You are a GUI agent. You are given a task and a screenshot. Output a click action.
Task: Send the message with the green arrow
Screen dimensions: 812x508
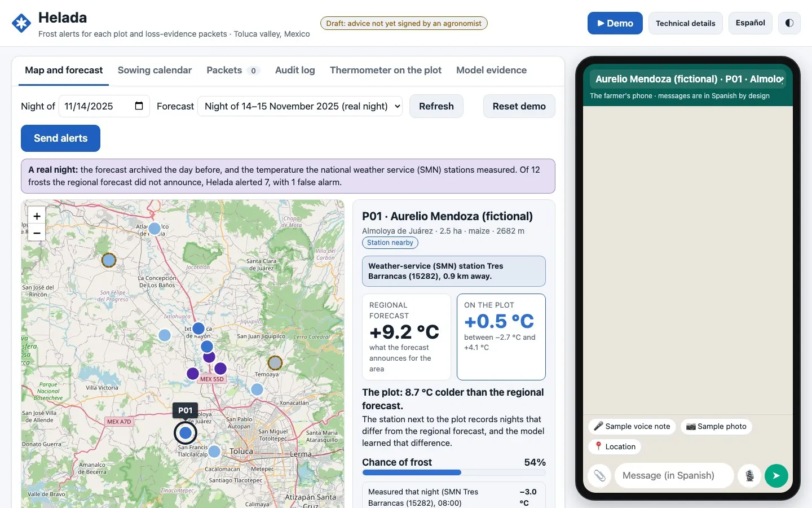(776, 476)
